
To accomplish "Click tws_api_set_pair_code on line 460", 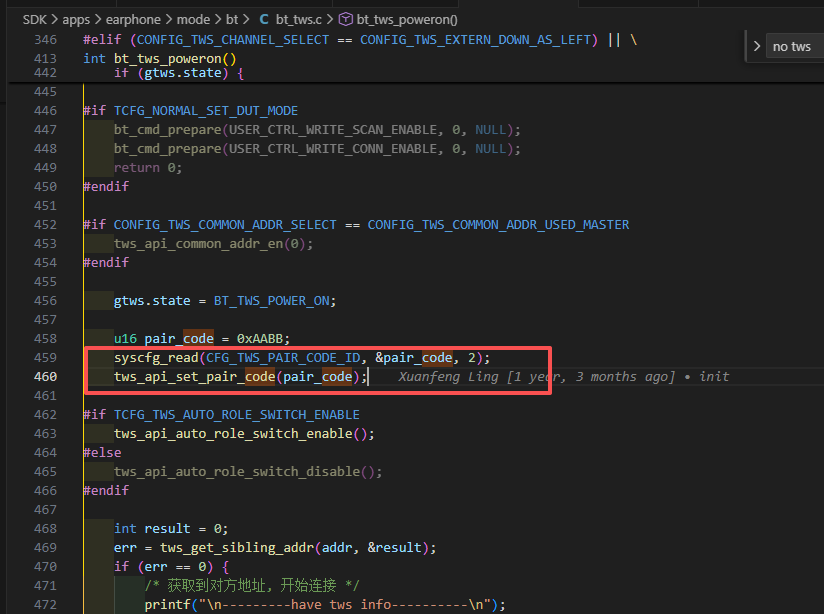I will [194, 376].
